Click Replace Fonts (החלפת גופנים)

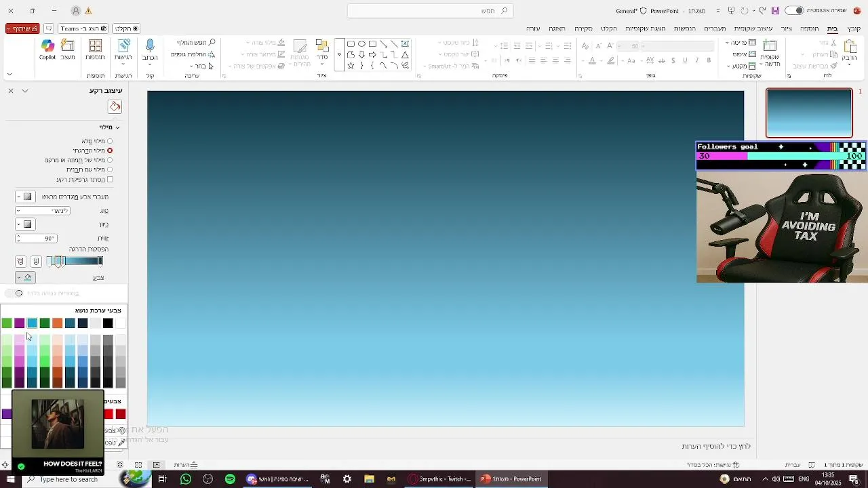coord(193,54)
